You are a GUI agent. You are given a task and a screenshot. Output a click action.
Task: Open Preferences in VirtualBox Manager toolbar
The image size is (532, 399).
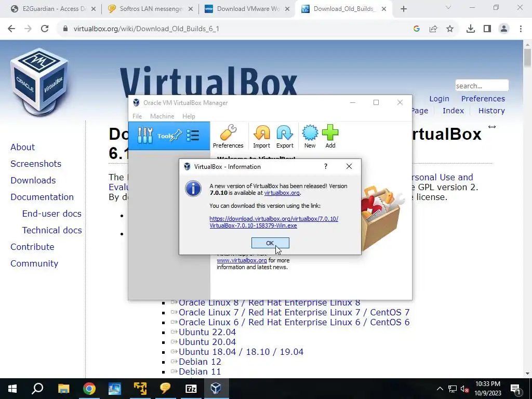click(228, 137)
